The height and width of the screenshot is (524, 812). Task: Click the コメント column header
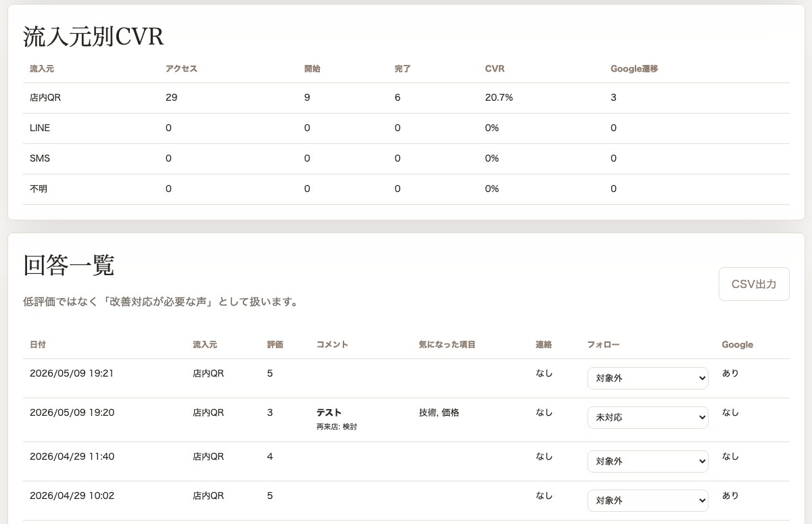pos(332,344)
